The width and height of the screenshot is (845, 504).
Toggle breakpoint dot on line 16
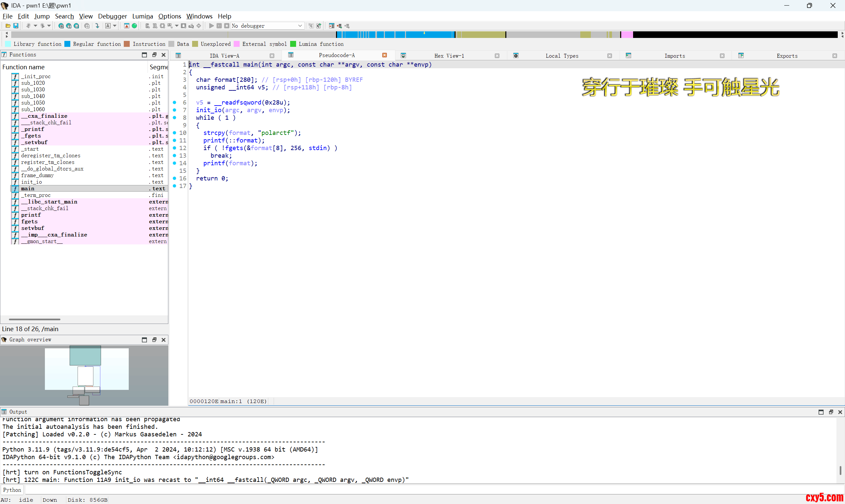coord(174,178)
